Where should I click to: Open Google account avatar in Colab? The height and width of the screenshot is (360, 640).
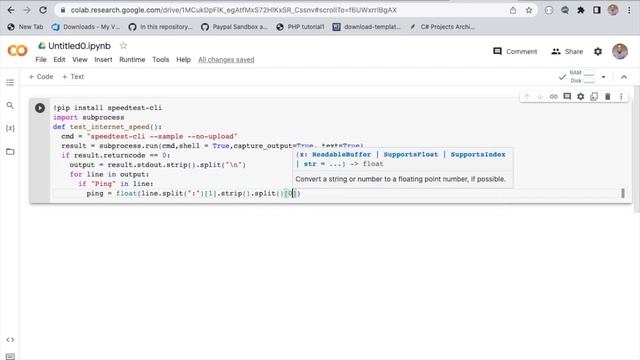[x=620, y=51]
